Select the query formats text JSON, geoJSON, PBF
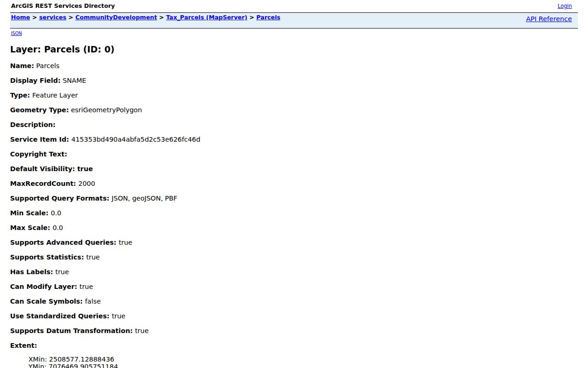Screen dimensions: 588x368 click(144, 198)
